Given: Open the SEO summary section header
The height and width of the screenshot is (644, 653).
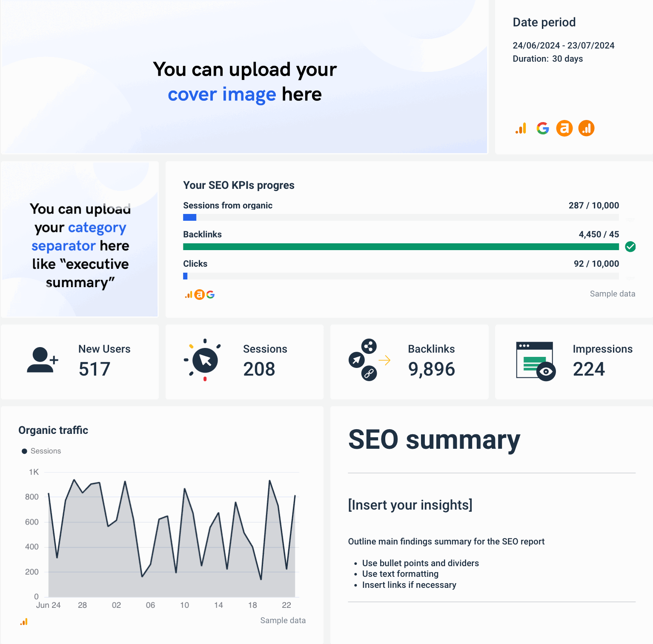Looking at the screenshot, I should pos(433,440).
